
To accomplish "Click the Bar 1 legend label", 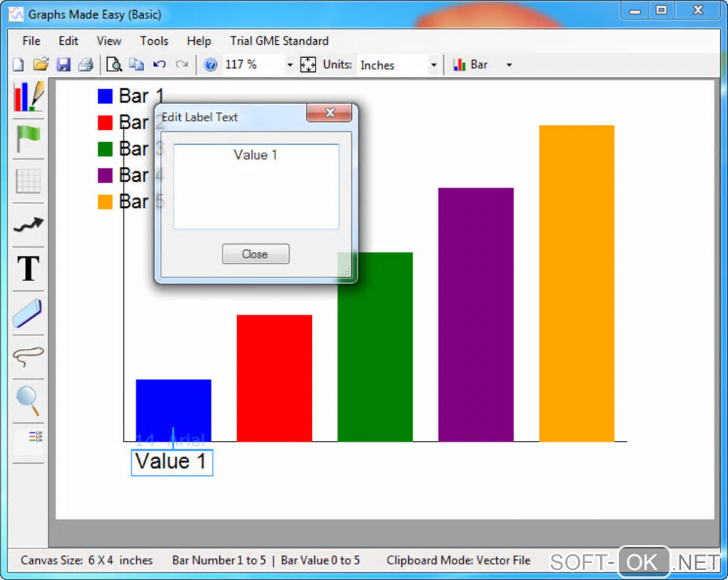I will coord(141,96).
